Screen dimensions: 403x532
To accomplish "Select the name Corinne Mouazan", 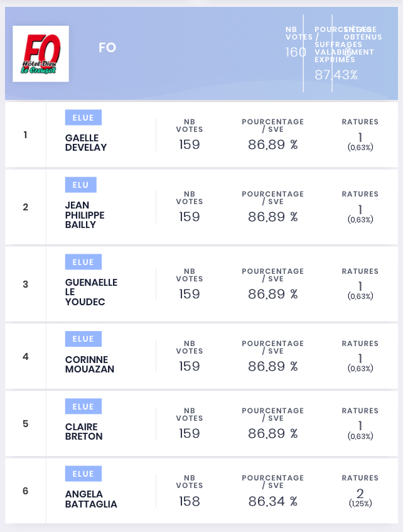I will 90,364.
